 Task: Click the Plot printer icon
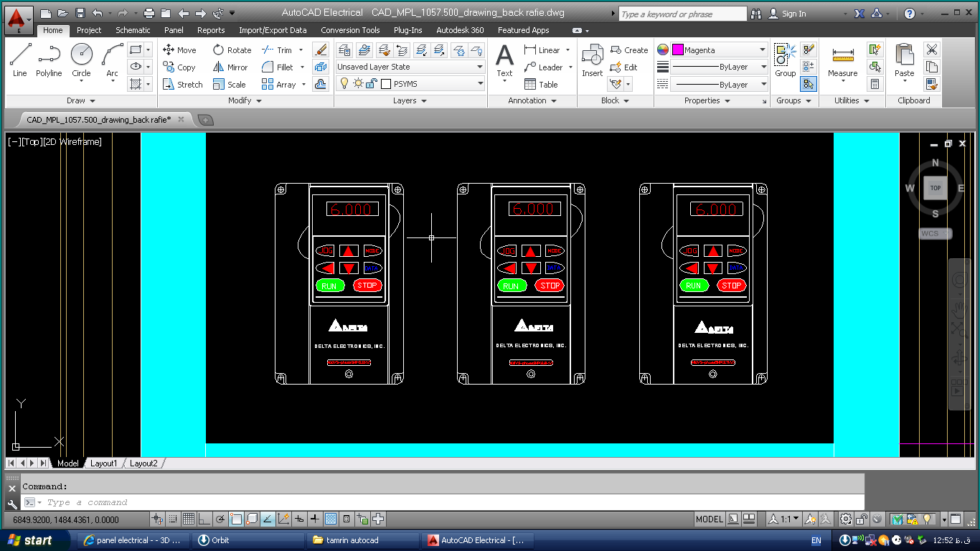pos(149,13)
